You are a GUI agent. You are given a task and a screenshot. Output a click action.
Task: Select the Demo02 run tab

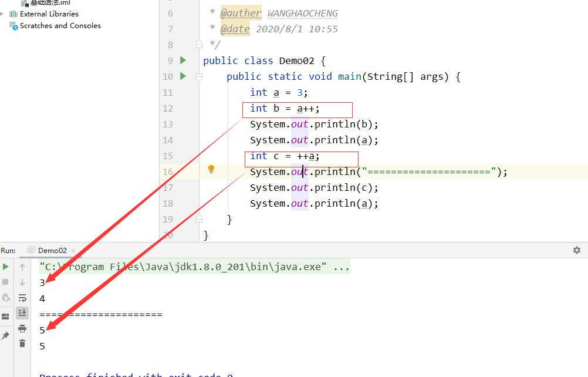(x=52, y=251)
